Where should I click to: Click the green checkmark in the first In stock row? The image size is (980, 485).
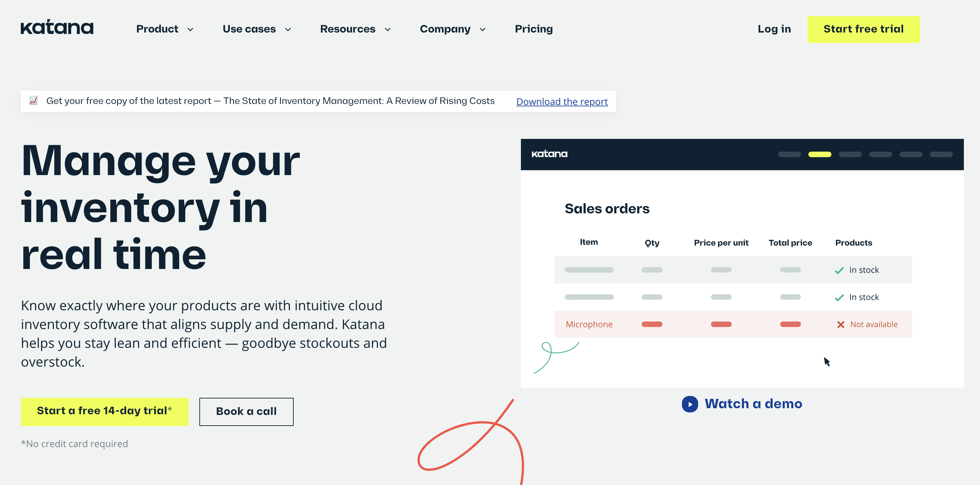[839, 270]
